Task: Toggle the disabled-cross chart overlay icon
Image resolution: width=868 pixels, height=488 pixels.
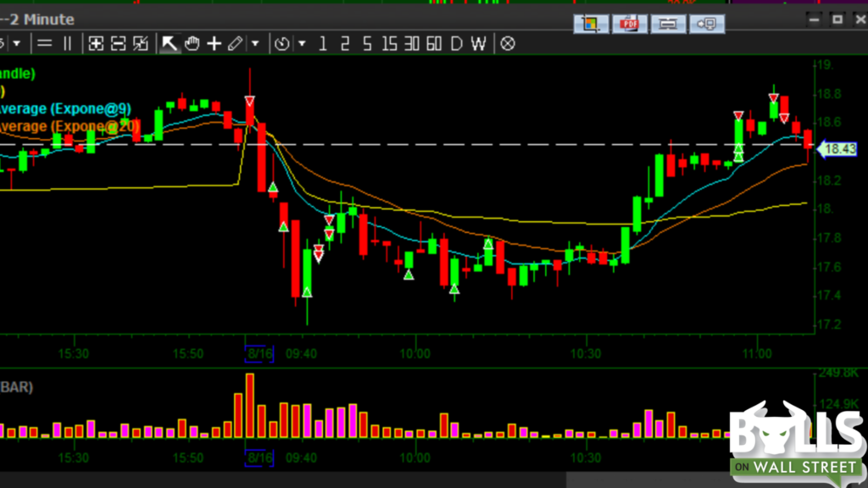Action: [x=506, y=43]
